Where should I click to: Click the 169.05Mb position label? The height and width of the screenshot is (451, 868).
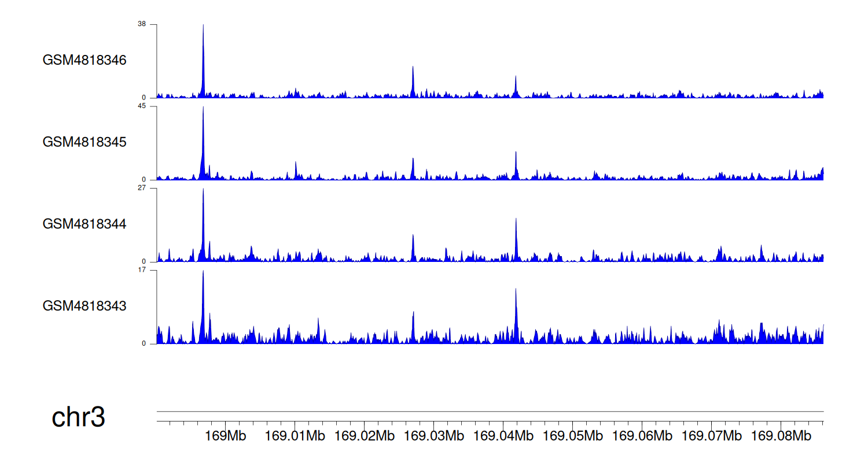coord(573,435)
